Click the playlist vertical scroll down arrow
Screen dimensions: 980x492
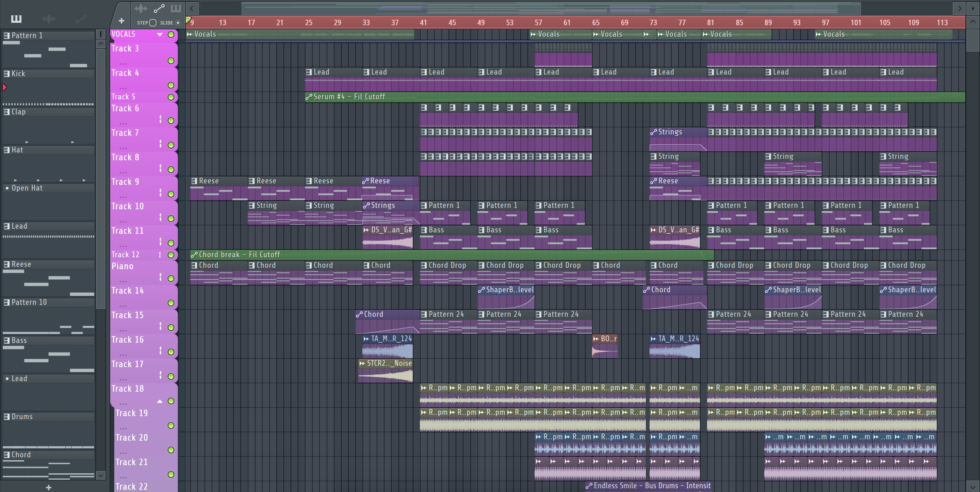973,486
